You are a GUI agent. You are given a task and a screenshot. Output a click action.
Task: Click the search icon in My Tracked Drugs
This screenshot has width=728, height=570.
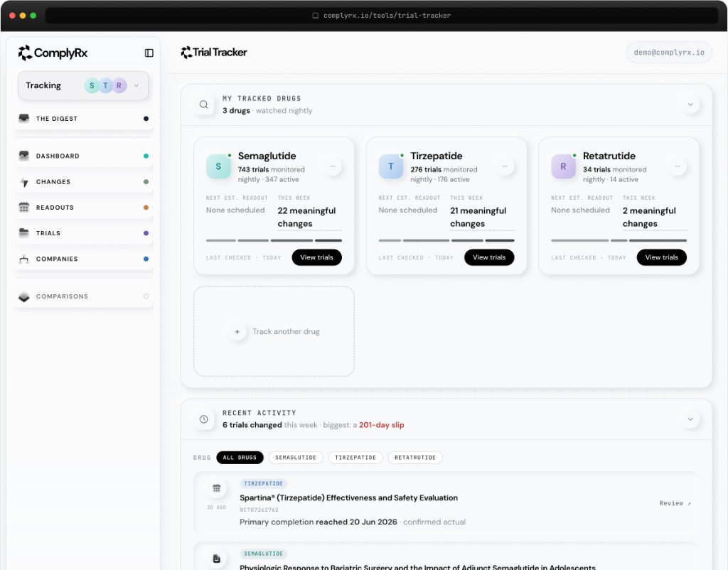point(204,104)
